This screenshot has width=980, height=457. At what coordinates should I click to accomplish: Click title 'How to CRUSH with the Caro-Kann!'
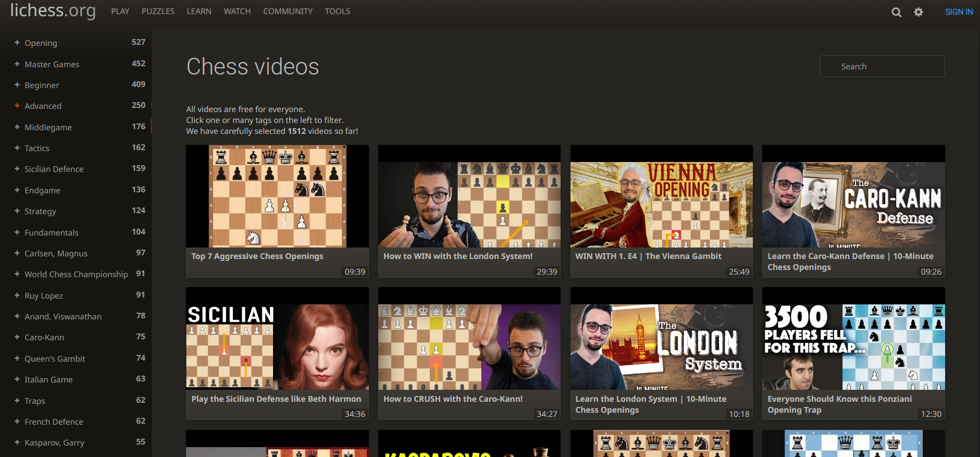[x=453, y=399]
